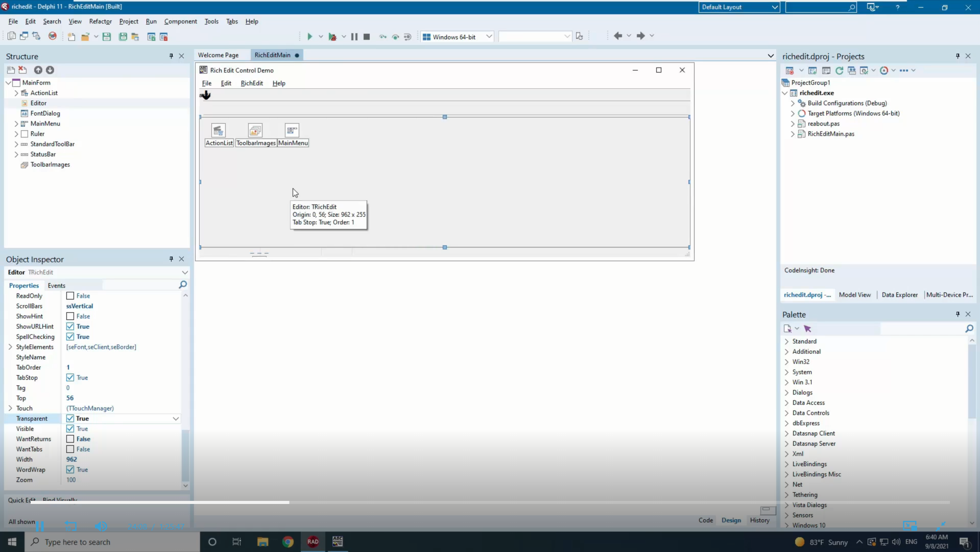Switch to the Welcome Page tab

click(218, 55)
